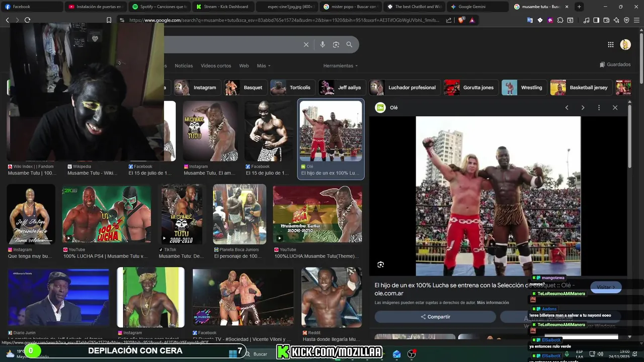Open the Brave Wallet icon
This screenshot has height=362, width=644.
click(606, 20)
